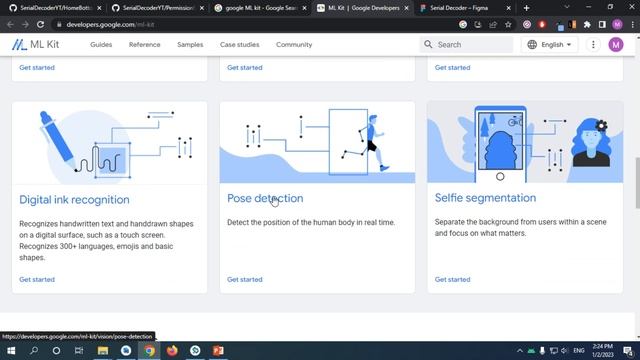The width and height of the screenshot is (640, 360).
Task: Open Digital ink recognition title link
Action: pyautogui.click(x=74, y=200)
